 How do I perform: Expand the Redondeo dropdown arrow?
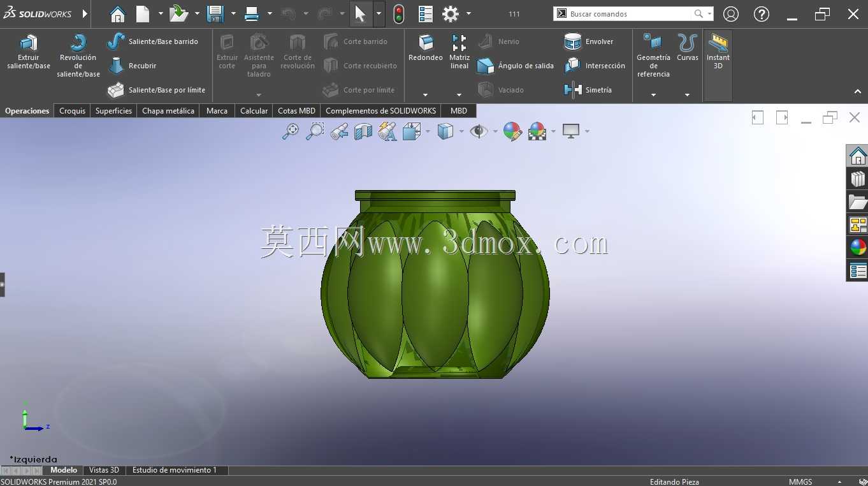[x=425, y=95]
